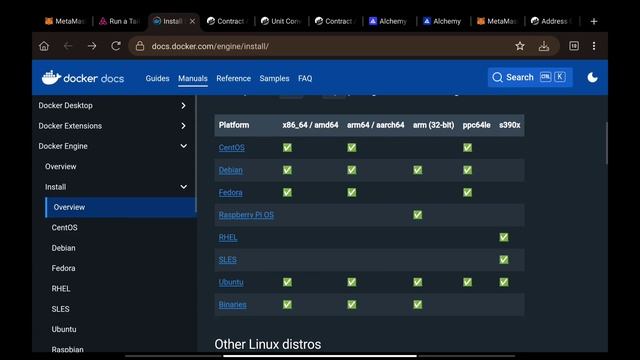The width and height of the screenshot is (640, 360).
Task: Click the browser forward arrow
Action: (x=92, y=46)
